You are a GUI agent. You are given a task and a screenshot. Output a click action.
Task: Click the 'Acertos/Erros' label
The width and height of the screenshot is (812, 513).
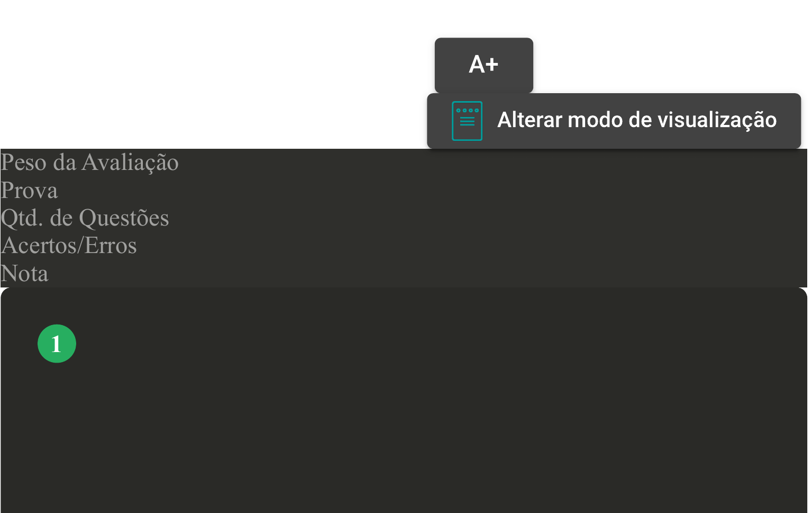69,246
